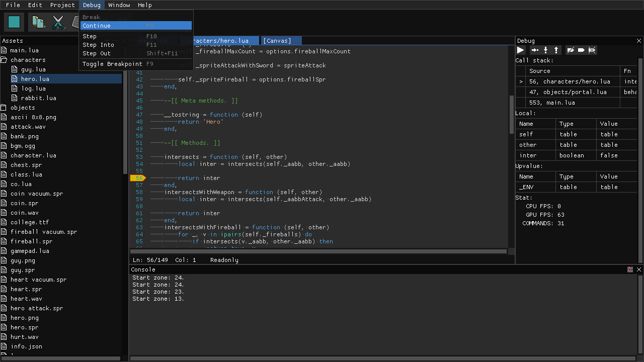Click the Step Out up-arrow icon
Viewport: 644px width, 362px height.
pyautogui.click(x=556, y=50)
